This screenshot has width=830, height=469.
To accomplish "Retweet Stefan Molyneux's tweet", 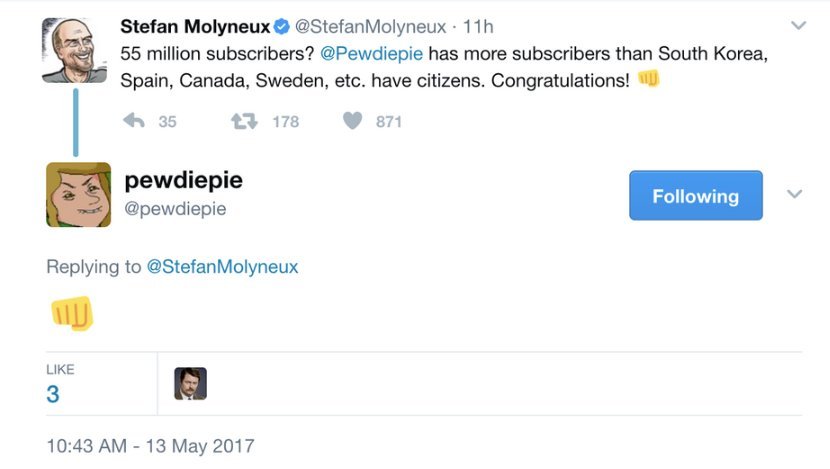I will click(244, 121).
